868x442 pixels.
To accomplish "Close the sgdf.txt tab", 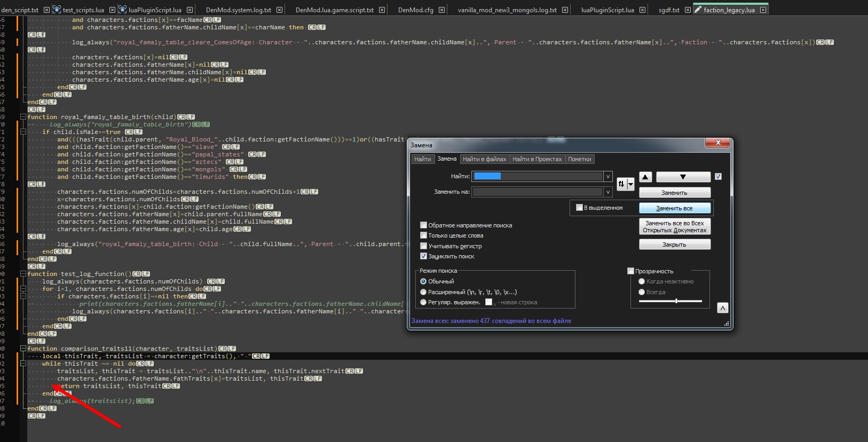I will [x=688, y=10].
